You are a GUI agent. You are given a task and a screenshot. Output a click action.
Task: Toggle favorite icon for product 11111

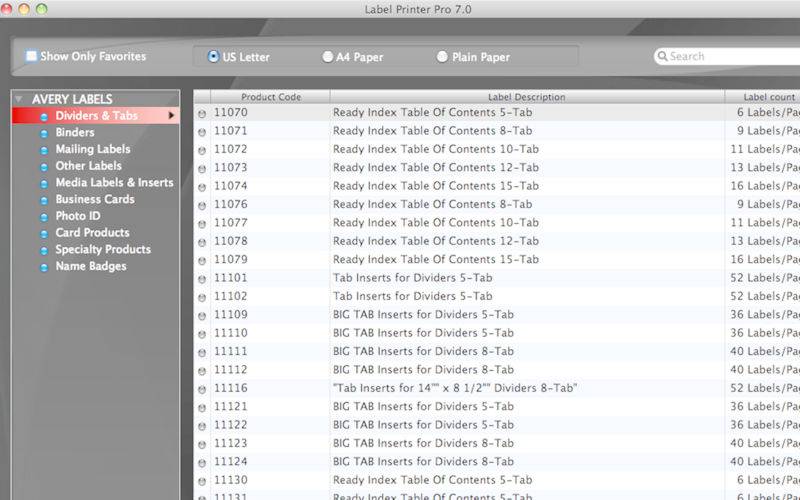coord(202,353)
